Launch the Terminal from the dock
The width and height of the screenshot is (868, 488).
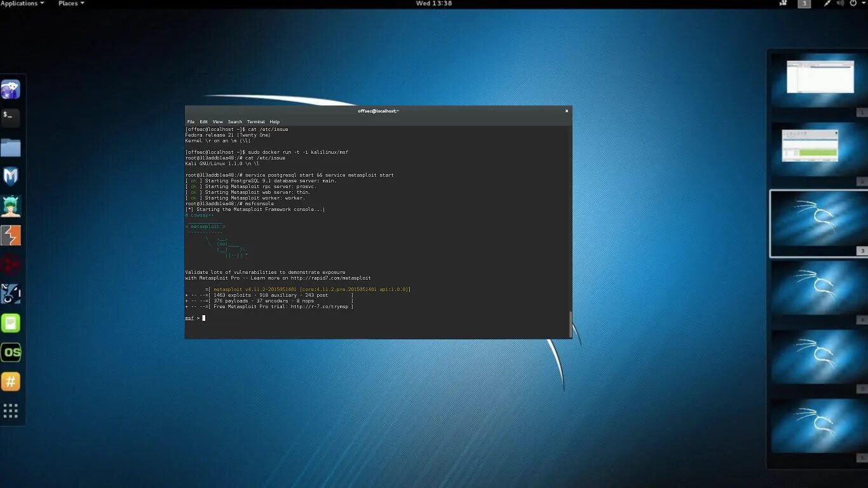point(11,118)
